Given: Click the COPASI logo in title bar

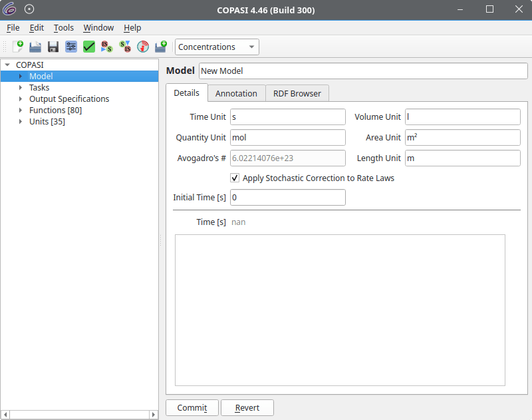Looking at the screenshot, I should tap(9, 9).
